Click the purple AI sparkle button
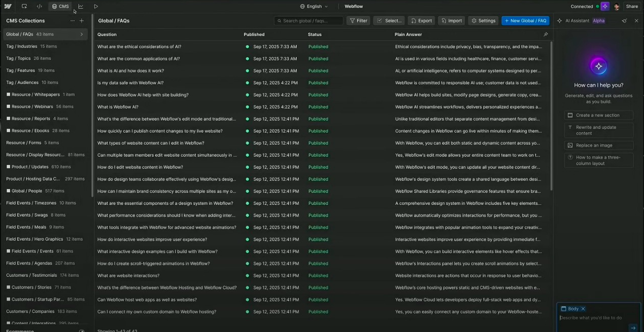Image resolution: width=644 pixels, height=332 pixels. (x=605, y=7)
